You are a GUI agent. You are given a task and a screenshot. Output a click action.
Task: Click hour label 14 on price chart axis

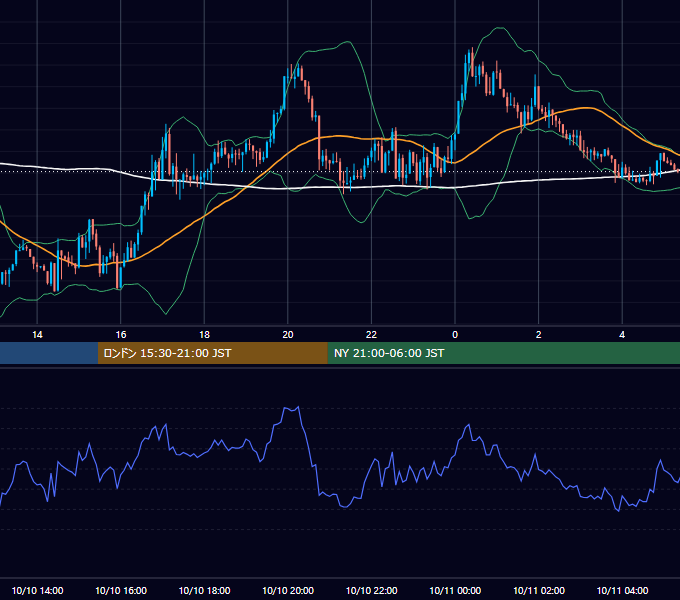(x=37, y=335)
